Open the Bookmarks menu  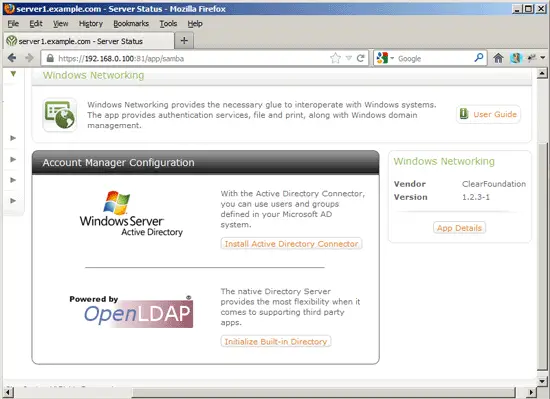point(131,23)
